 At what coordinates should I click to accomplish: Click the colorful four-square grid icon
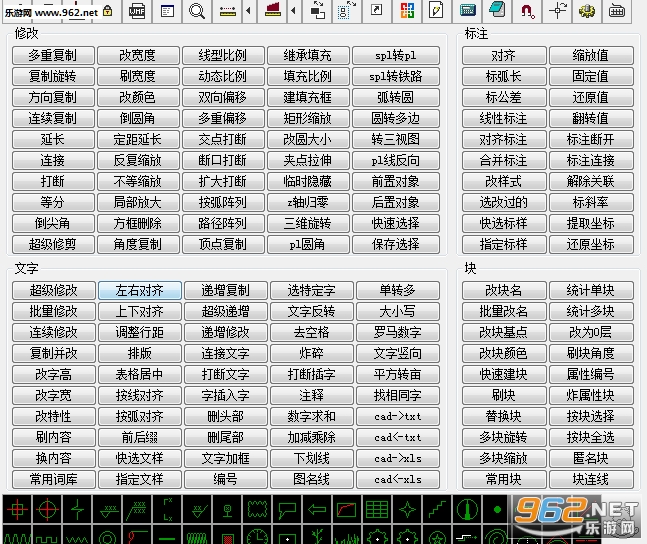[407, 11]
